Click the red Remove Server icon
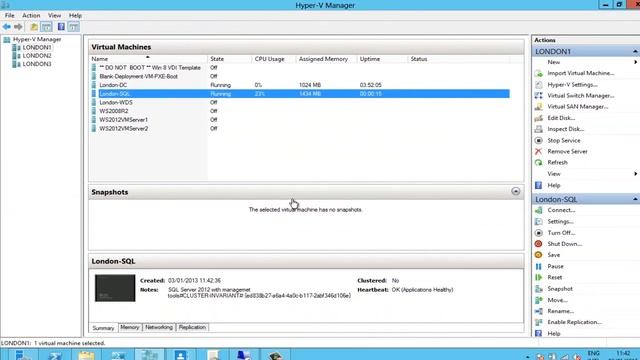Viewport: 640px width, 360px height. pos(539,151)
